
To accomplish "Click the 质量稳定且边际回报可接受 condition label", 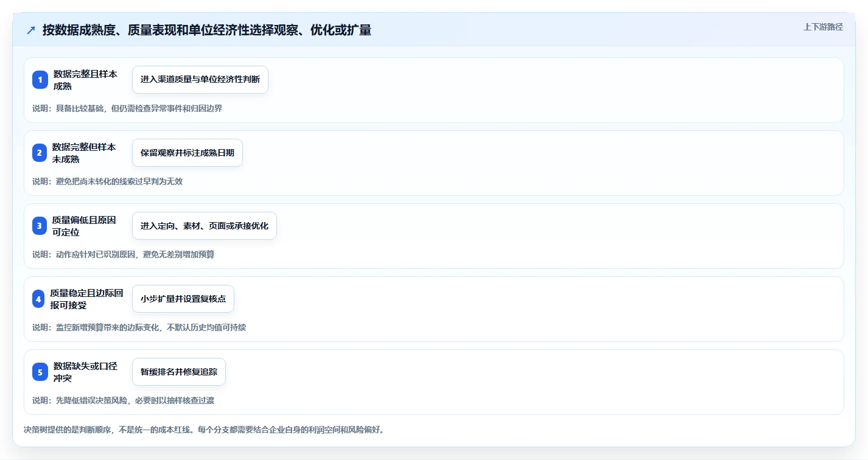I will [86, 299].
